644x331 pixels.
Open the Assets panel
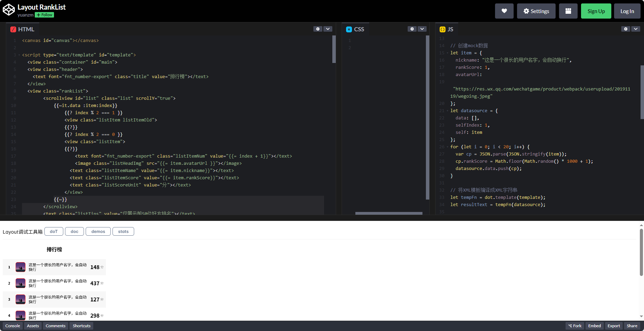coord(33,326)
